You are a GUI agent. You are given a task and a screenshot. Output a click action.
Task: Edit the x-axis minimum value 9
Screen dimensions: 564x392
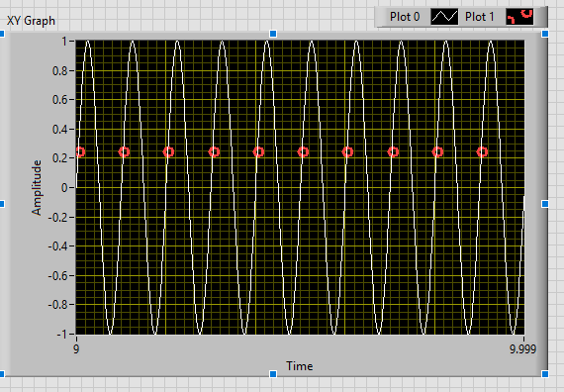(x=76, y=348)
